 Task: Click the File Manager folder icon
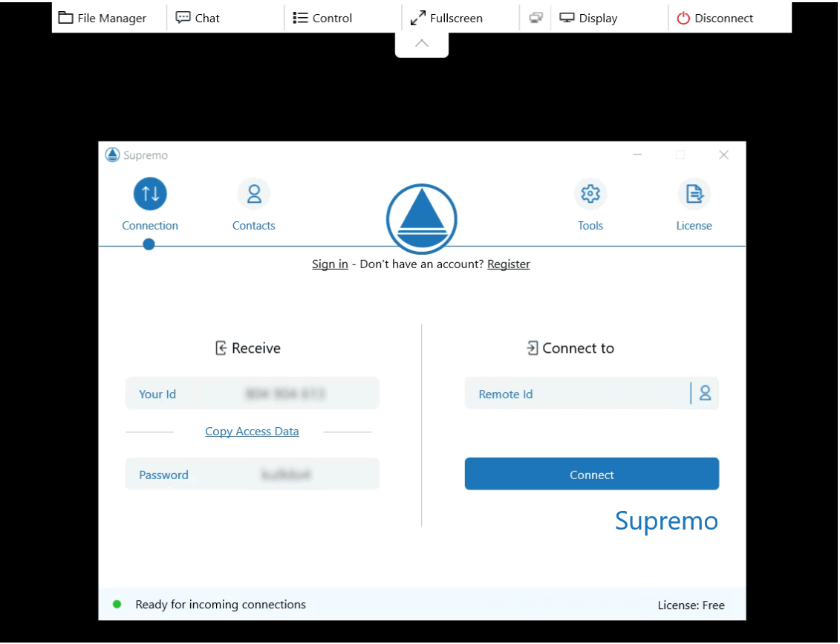tap(65, 18)
